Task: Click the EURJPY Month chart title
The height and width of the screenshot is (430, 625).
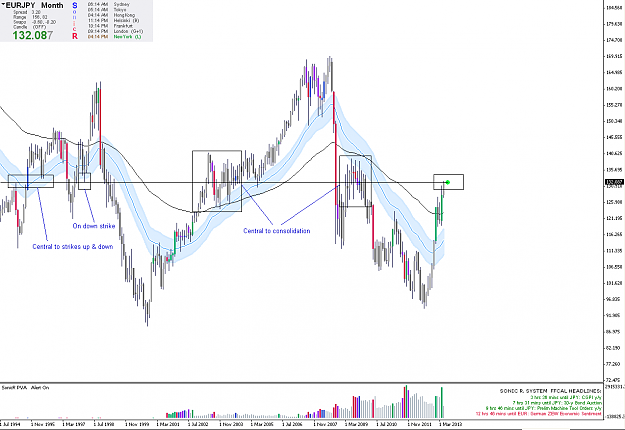Action: coord(34,6)
